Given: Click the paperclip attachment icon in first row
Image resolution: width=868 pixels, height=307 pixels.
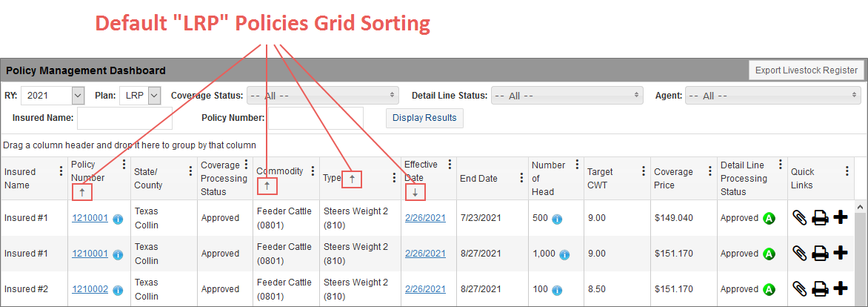Looking at the screenshot, I should pos(799,217).
